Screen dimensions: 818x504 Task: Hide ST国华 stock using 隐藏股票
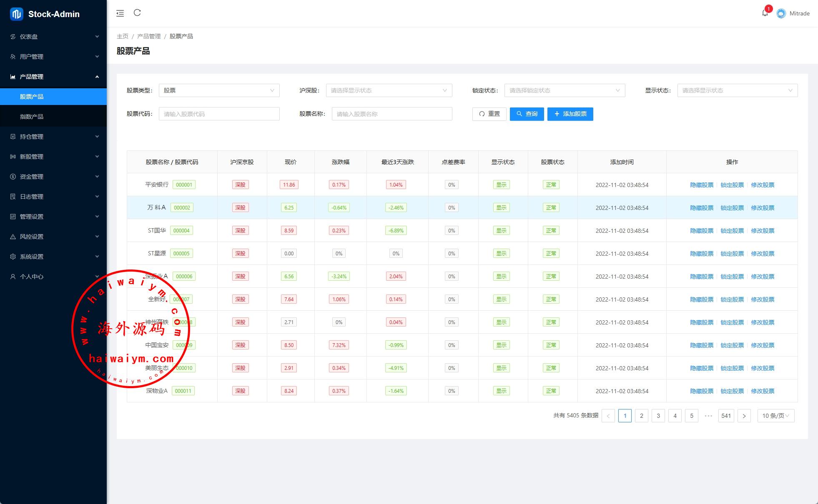[702, 231]
